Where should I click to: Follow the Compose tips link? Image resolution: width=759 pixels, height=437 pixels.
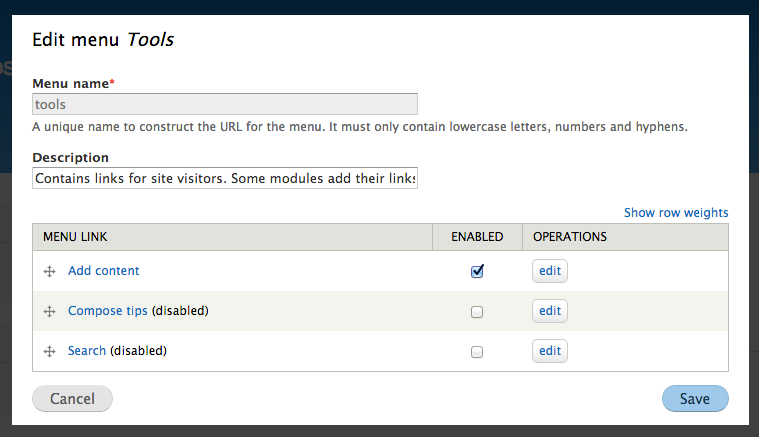coord(107,311)
